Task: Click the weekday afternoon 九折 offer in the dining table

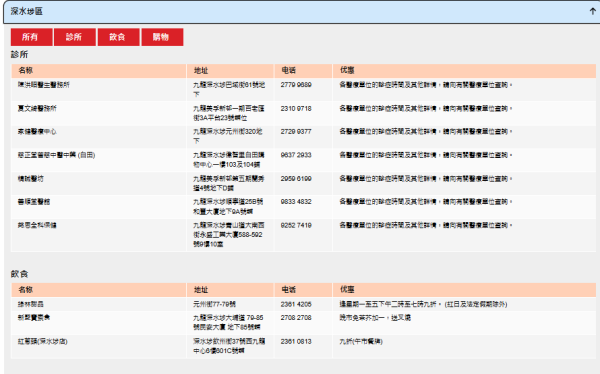Action: pos(423,304)
